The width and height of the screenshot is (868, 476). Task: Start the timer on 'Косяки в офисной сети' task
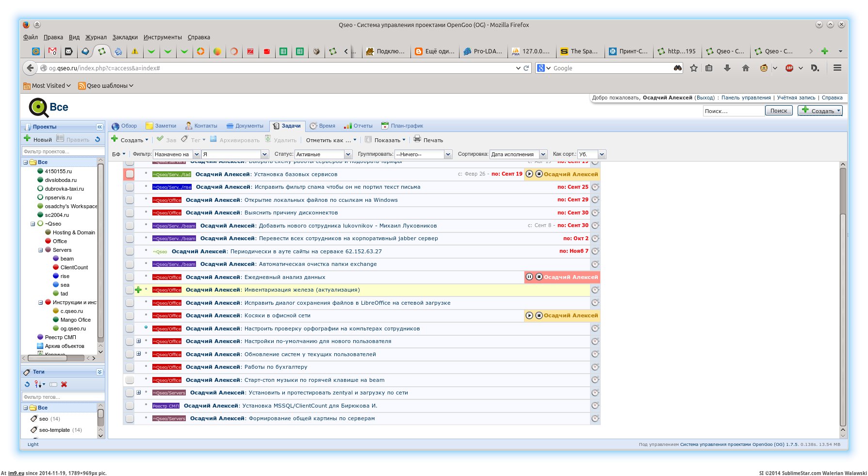[529, 315]
